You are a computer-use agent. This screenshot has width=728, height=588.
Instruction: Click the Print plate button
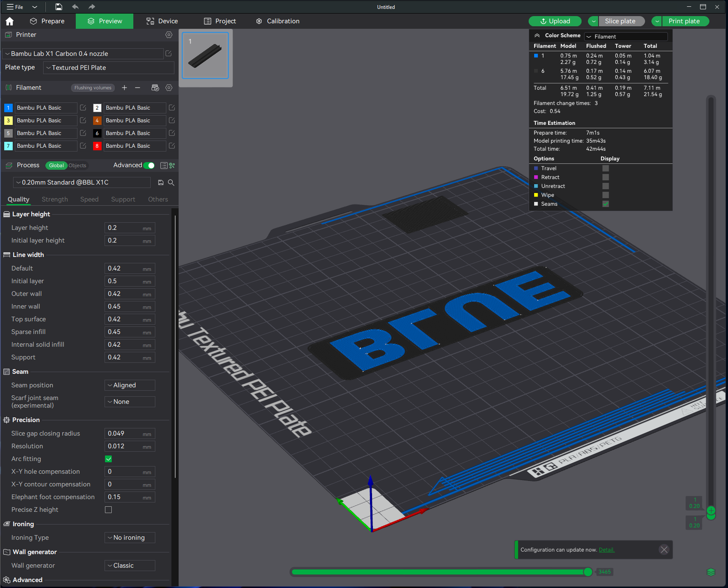point(684,21)
